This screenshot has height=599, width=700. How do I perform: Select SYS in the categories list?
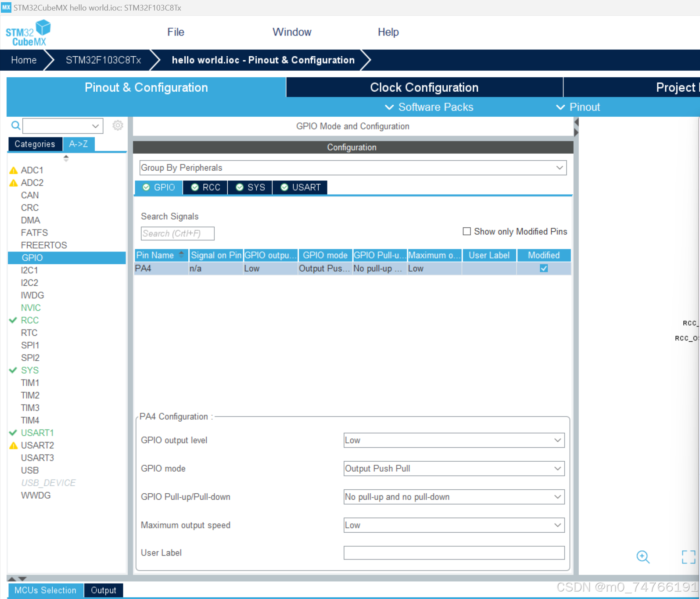(x=30, y=370)
